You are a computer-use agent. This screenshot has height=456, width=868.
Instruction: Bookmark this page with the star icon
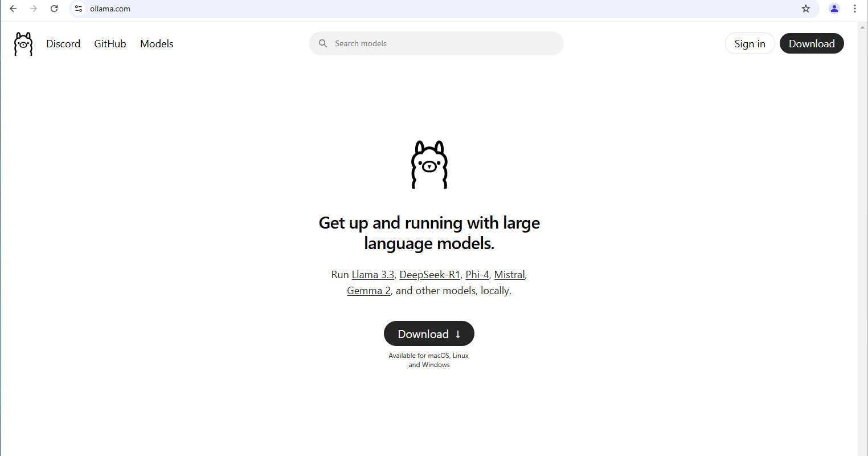tap(806, 9)
